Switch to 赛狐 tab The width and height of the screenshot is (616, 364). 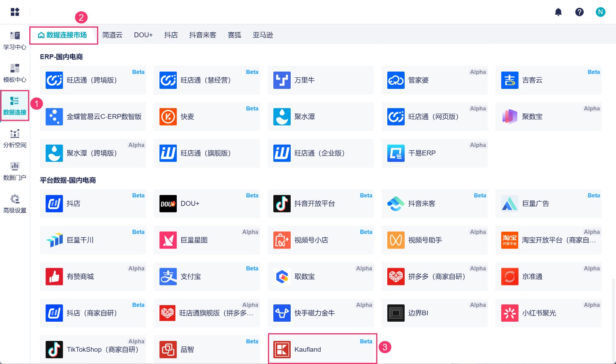pyautogui.click(x=234, y=35)
